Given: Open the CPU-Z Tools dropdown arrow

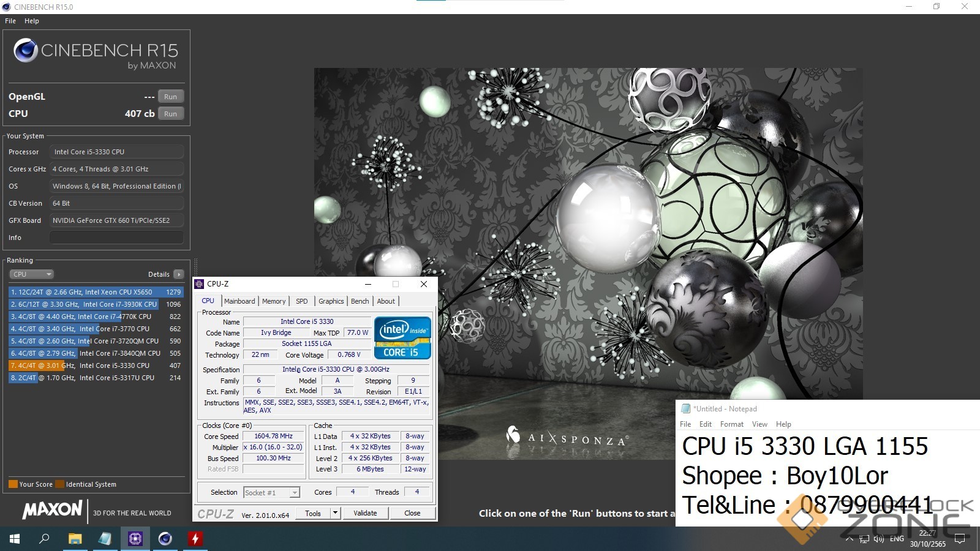Looking at the screenshot, I should tap(335, 513).
